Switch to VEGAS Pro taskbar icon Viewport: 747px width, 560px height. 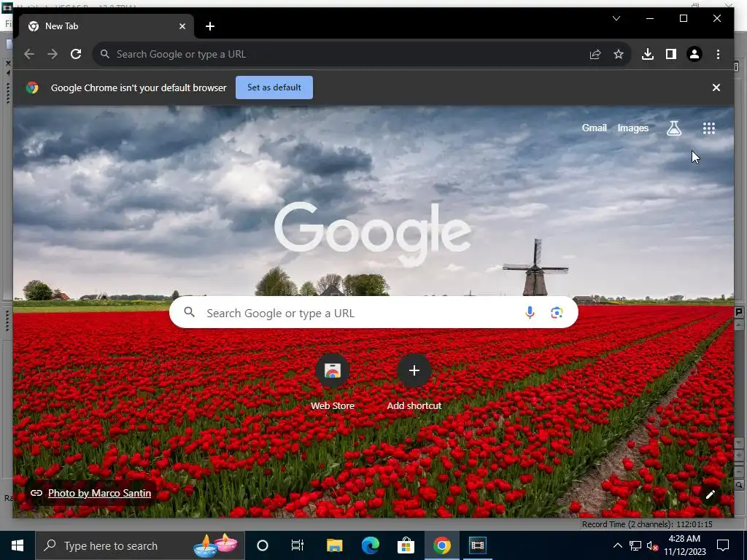(477, 545)
